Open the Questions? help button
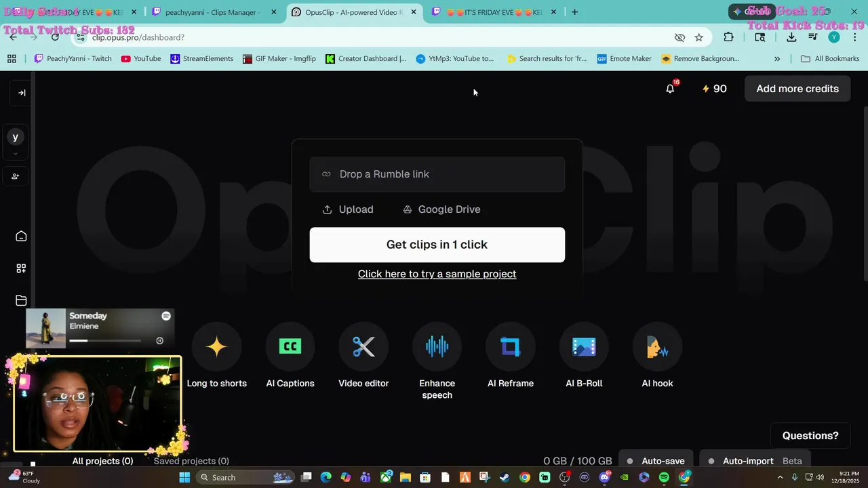 [810, 436]
